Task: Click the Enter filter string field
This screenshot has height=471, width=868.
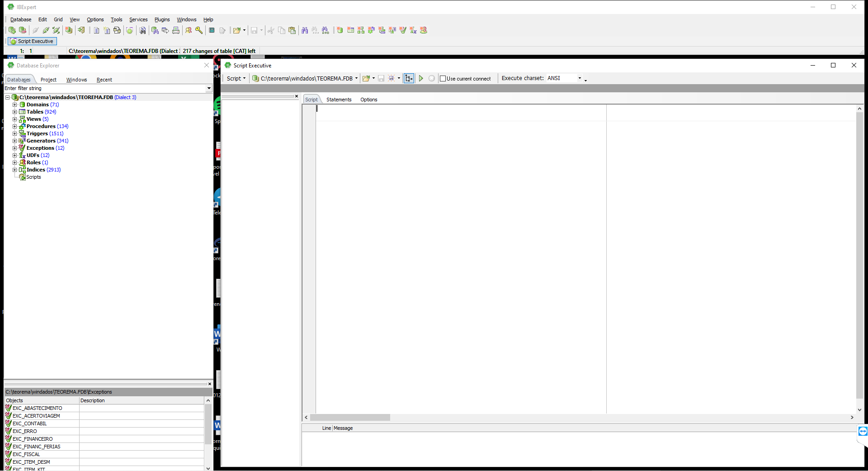Action: pos(104,88)
